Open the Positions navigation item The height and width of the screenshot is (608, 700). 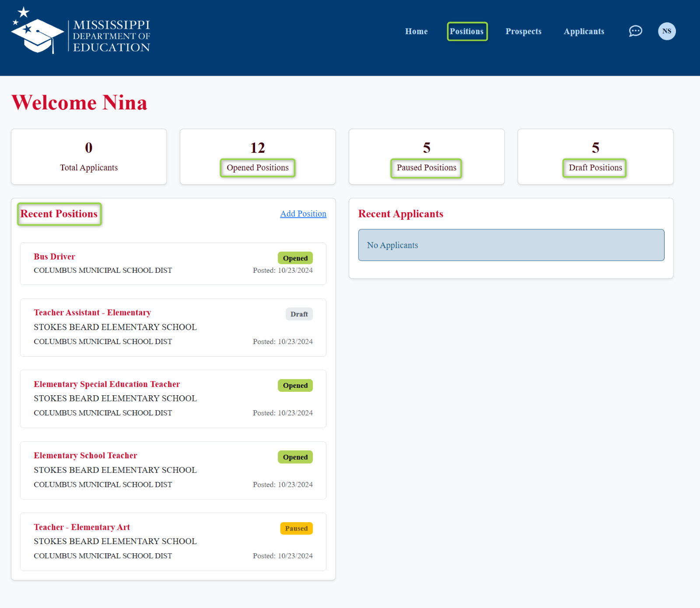click(x=467, y=31)
